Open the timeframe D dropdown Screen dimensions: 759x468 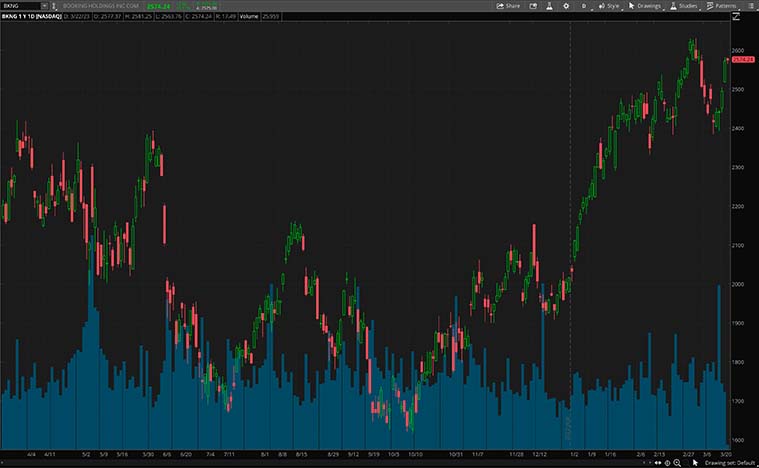coord(585,6)
